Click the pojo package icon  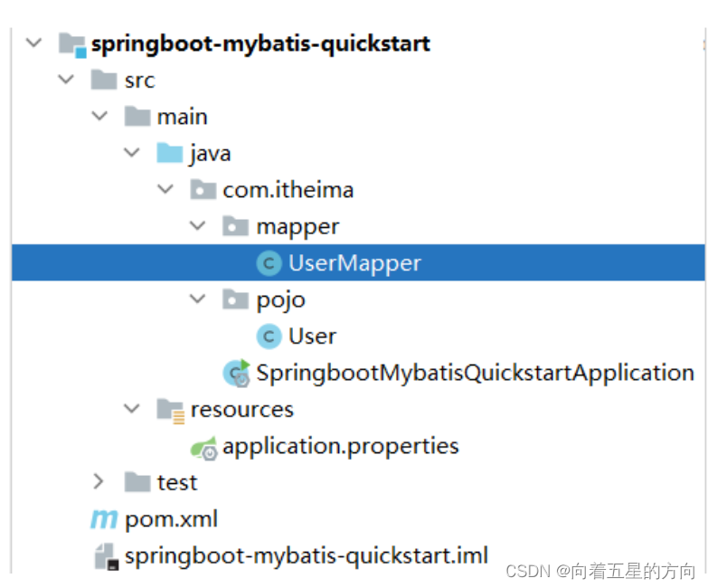click(236, 299)
